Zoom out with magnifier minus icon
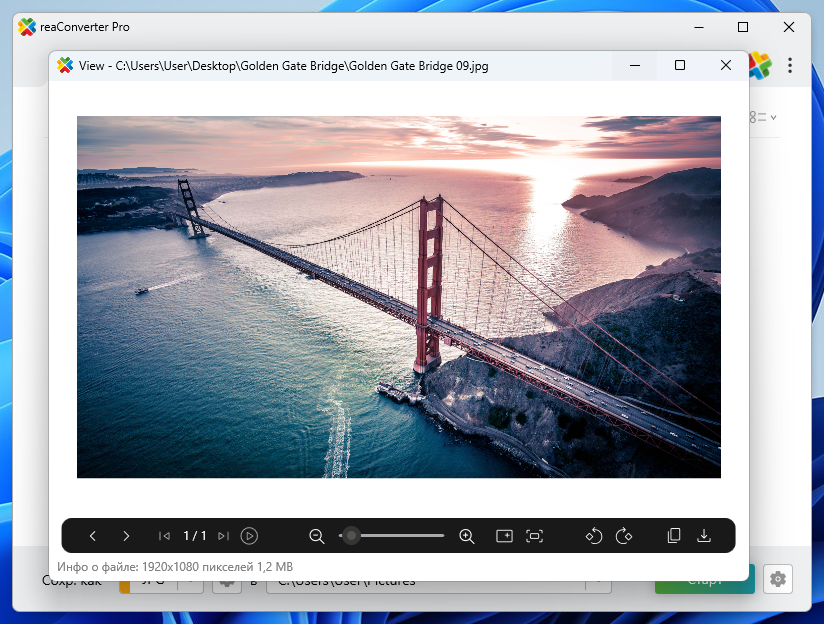The width and height of the screenshot is (824, 624). point(317,536)
